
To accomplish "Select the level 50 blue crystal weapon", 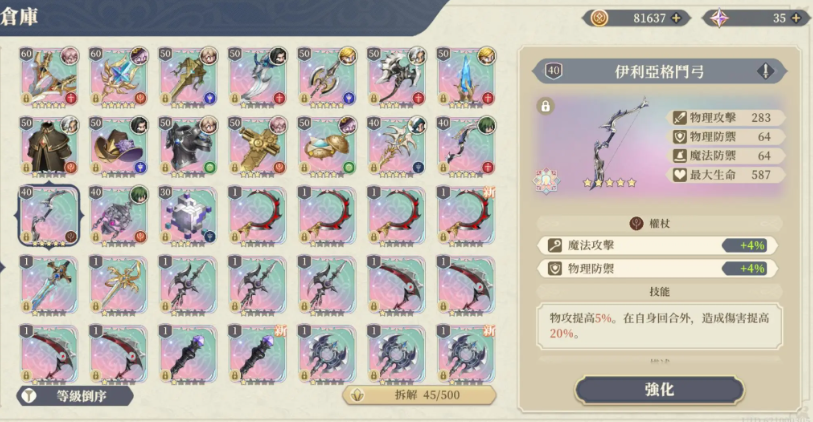I will (x=466, y=76).
